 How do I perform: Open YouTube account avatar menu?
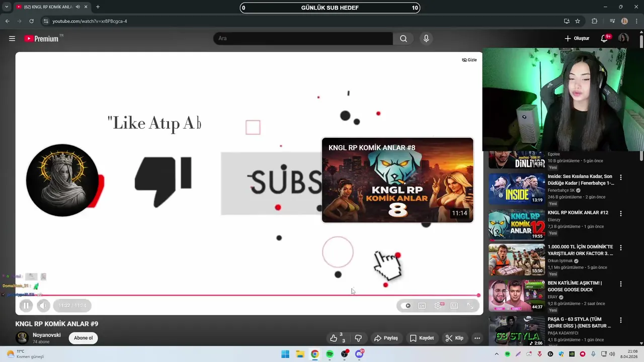click(x=623, y=38)
